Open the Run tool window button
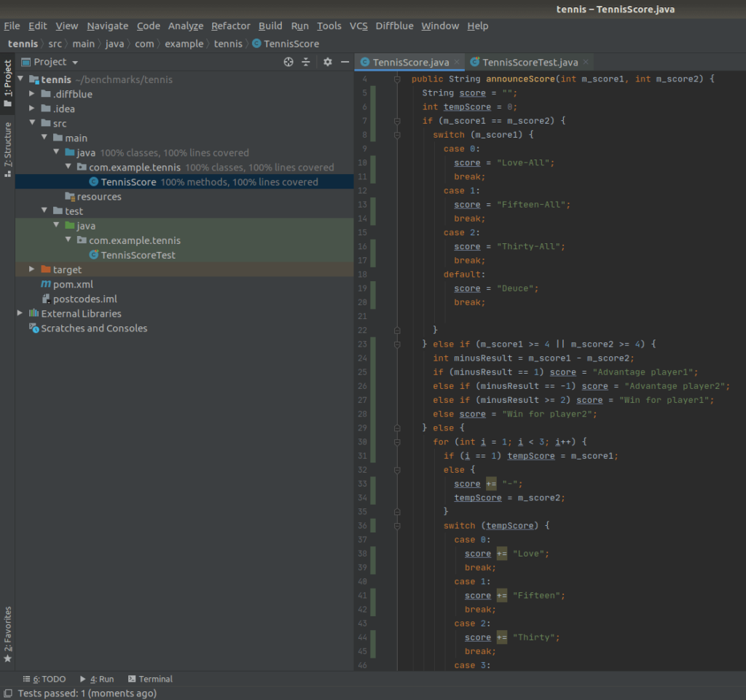Screen dimensions: 746x700 (x=97, y=679)
